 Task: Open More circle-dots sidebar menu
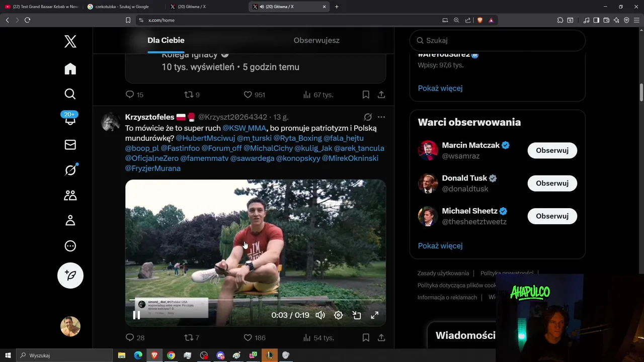pos(70,246)
